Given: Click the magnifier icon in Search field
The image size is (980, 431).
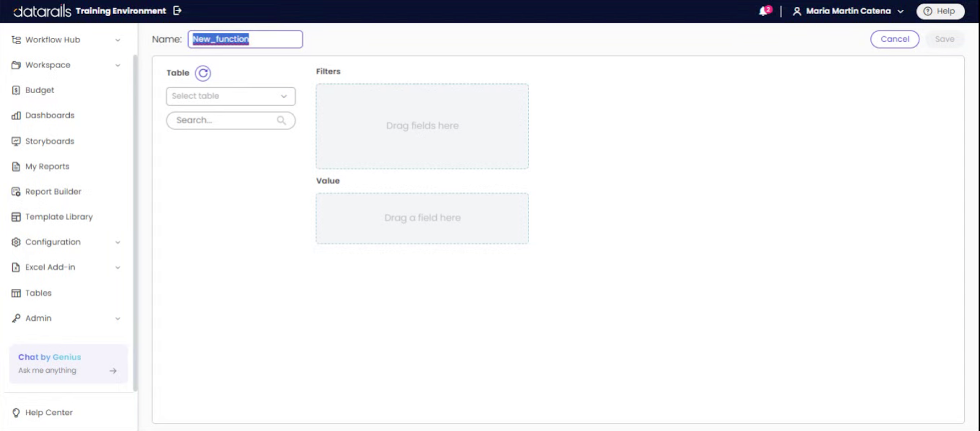Looking at the screenshot, I should point(281,120).
